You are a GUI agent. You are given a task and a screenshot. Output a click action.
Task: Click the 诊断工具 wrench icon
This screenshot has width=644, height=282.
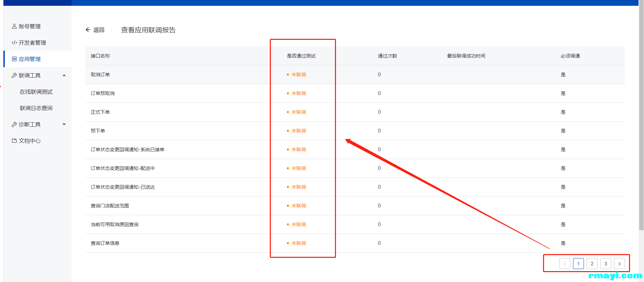tap(14, 124)
